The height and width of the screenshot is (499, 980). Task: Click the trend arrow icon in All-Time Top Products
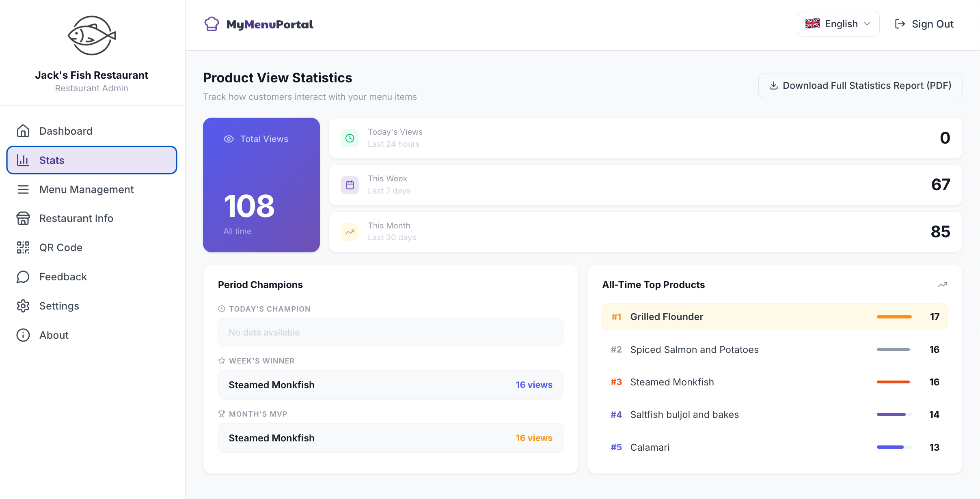coord(943,285)
